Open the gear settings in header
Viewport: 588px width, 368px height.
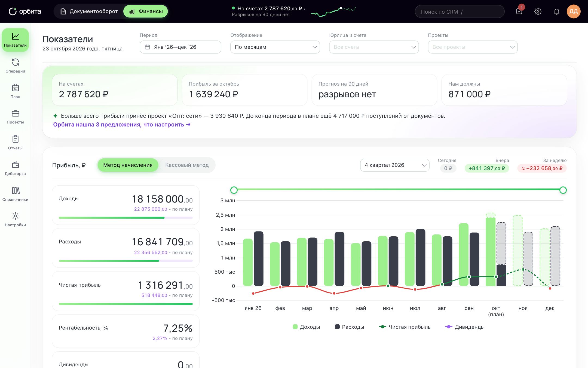[538, 11]
